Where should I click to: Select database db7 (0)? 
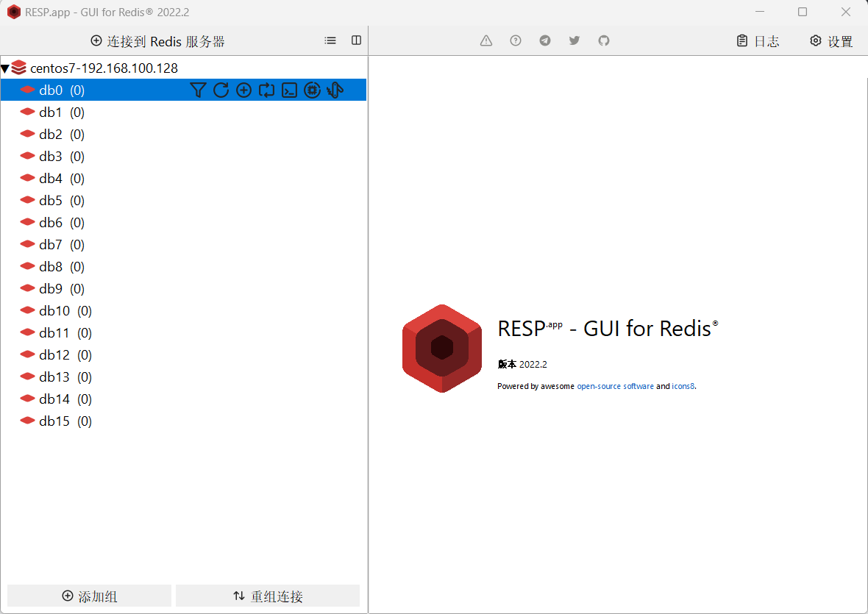click(x=183, y=244)
